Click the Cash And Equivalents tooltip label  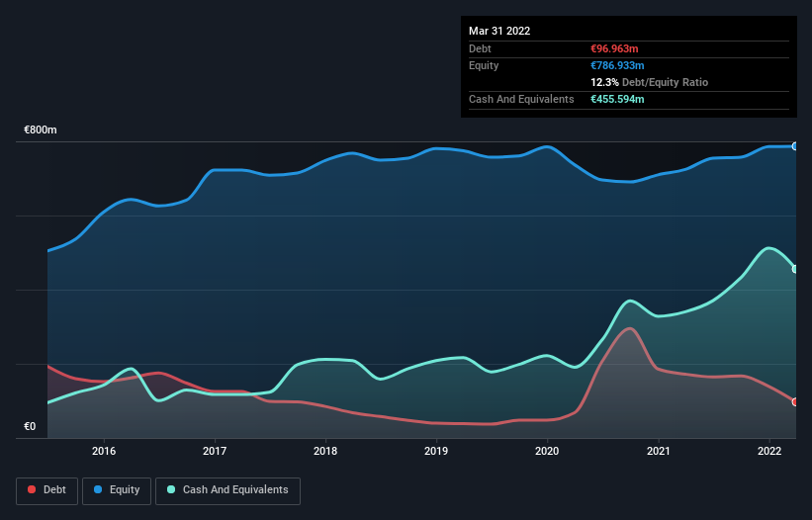coord(521,99)
